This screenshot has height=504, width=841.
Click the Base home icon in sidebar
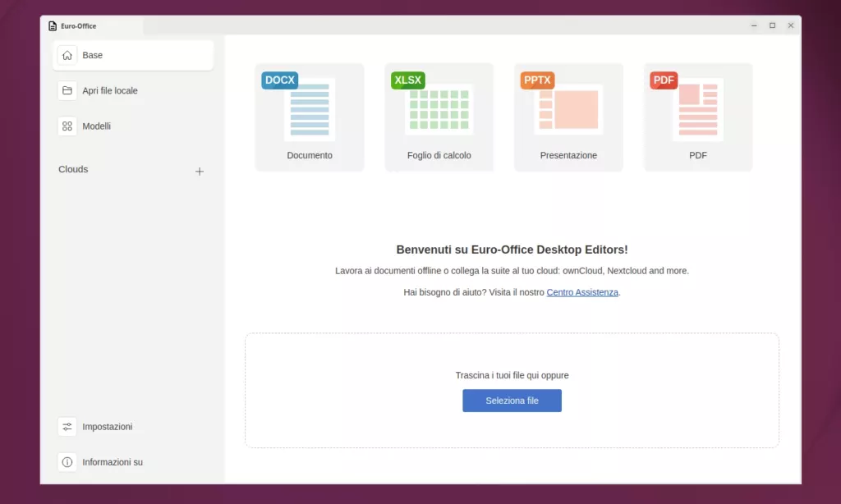[67, 55]
